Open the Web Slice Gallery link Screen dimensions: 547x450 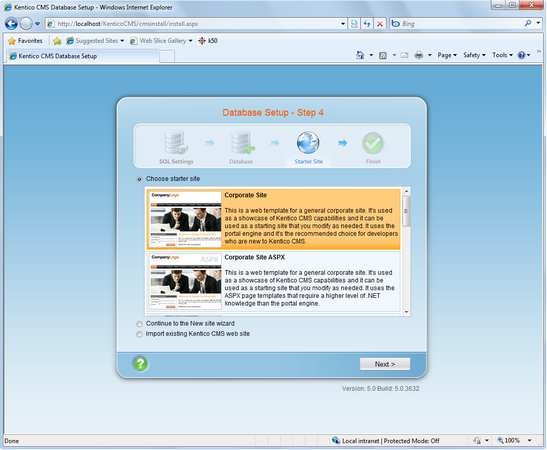pyautogui.click(x=161, y=41)
